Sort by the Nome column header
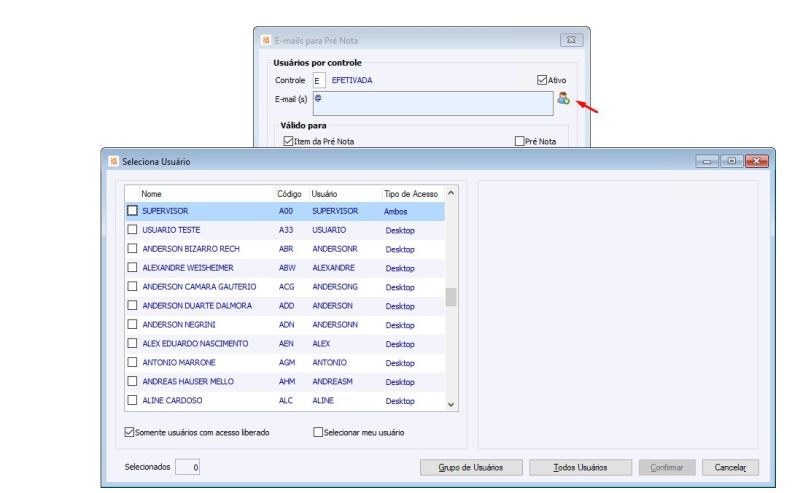This screenshot has height=493, width=800. coord(207,193)
